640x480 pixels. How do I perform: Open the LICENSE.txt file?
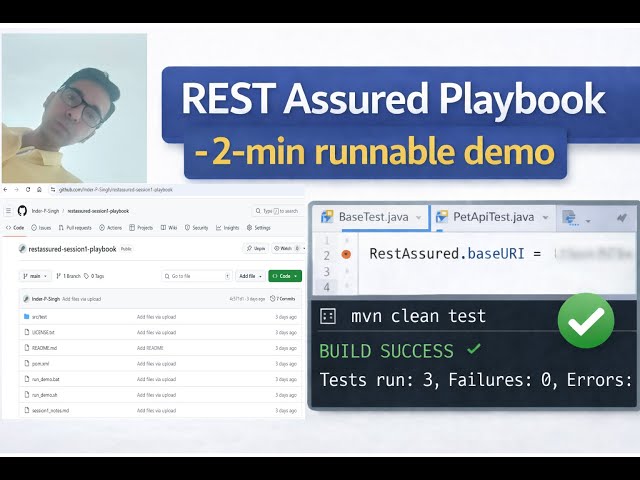pyautogui.click(x=43, y=333)
